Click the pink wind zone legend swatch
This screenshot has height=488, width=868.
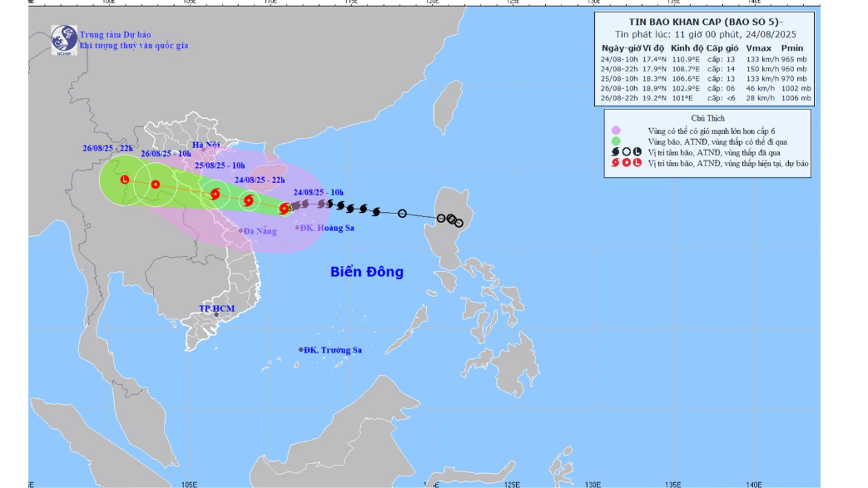(x=616, y=131)
